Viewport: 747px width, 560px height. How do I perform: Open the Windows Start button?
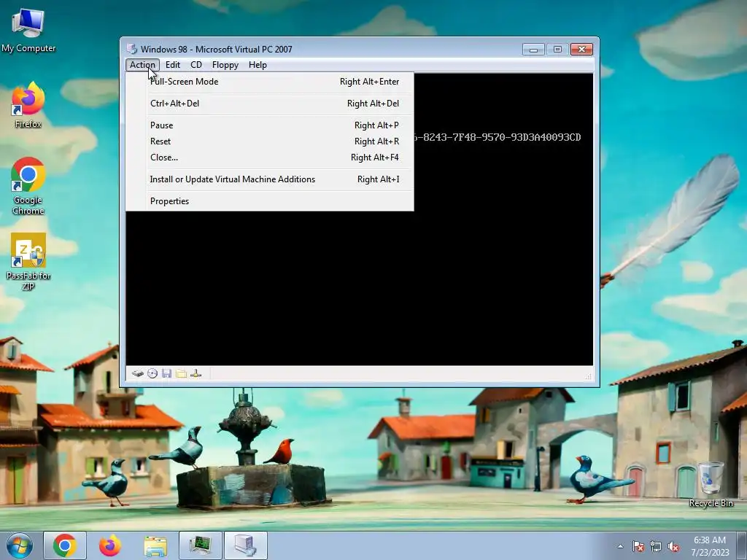(x=20, y=545)
